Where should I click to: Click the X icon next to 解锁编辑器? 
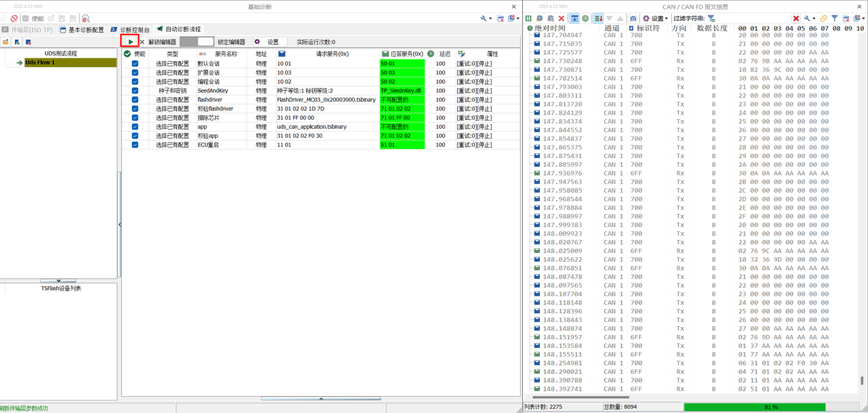142,42
